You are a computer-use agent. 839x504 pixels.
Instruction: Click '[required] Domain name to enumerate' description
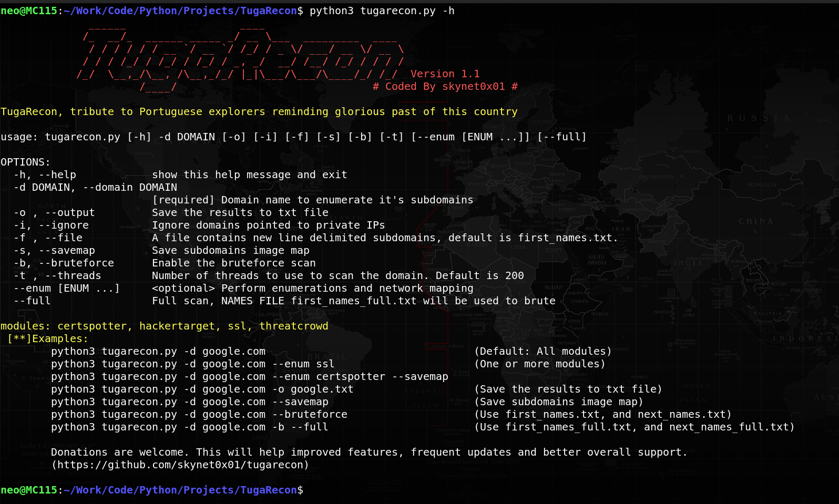(x=313, y=200)
